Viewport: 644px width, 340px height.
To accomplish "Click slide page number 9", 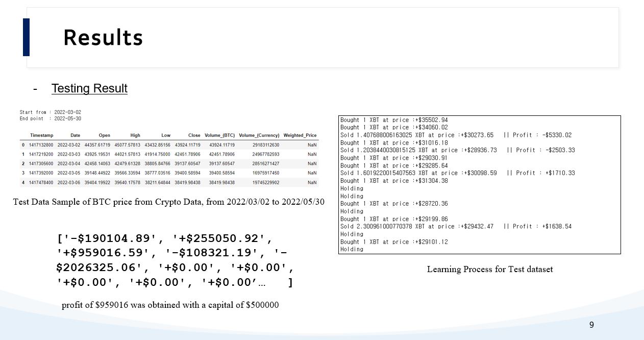I will coord(591,325).
